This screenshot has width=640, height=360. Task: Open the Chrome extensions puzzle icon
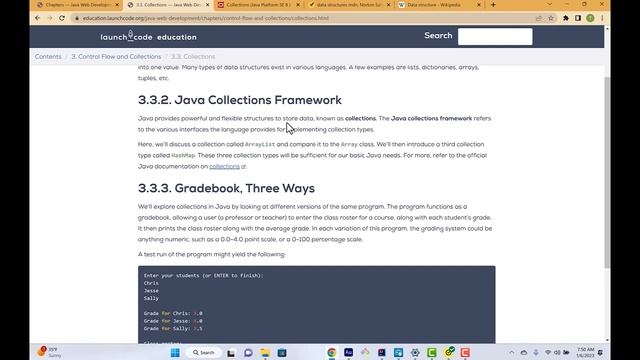566,18
